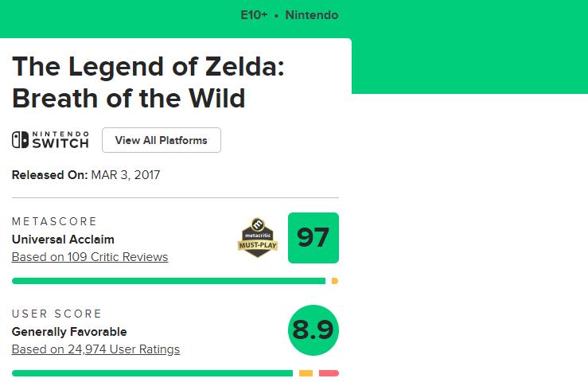The width and height of the screenshot is (588, 382).
Task: Click yellow mixed segment of user score bar
Action: coord(306,373)
